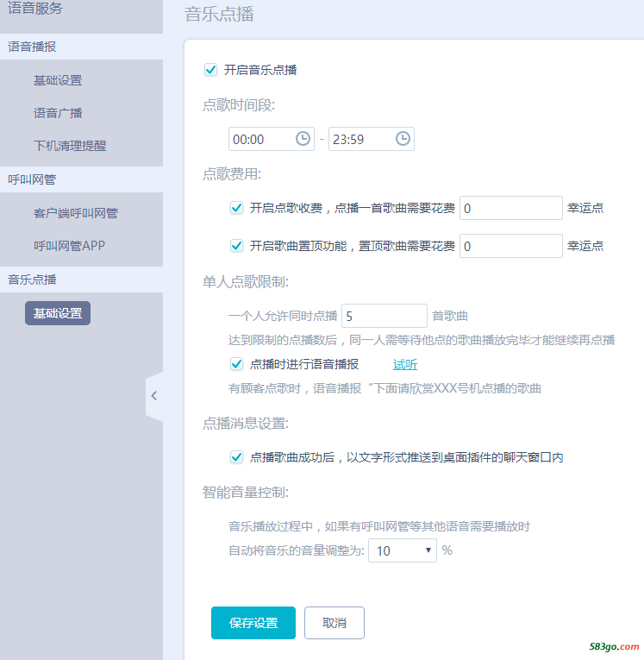The width and height of the screenshot is (644, 660).
Task: Collapse the sidebar with the chevron arrow
Action: pyautogui.click(x=153, y=396)
